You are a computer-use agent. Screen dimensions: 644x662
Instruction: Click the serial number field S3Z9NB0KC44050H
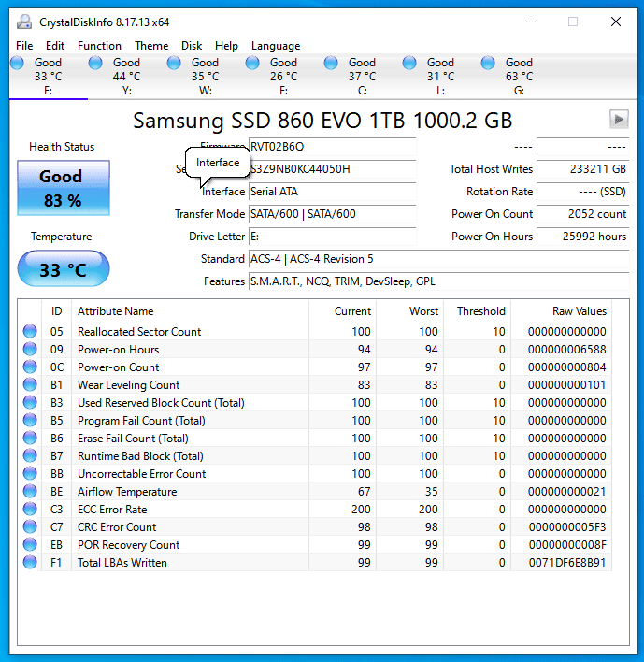point(332,169)
